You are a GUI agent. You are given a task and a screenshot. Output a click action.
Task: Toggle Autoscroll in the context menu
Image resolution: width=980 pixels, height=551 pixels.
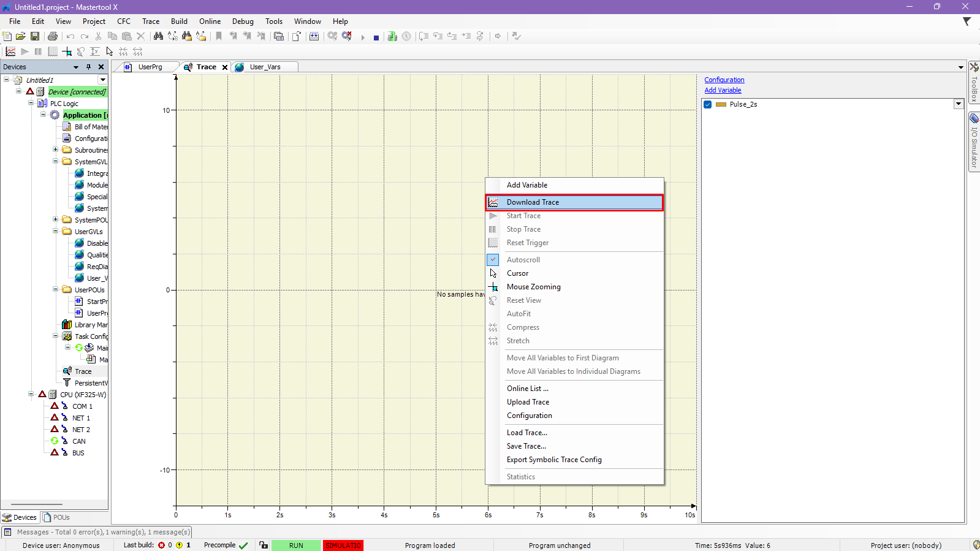523,260
